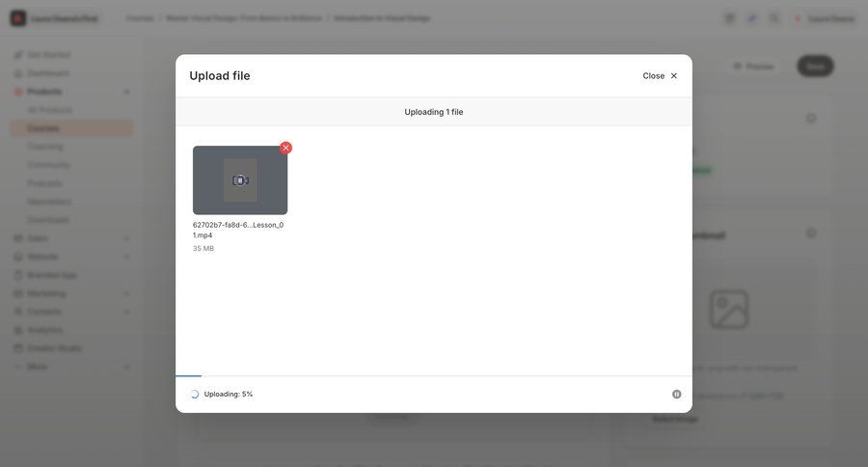Click the Preview button
Image resolution: width=868 pixels, height=467 pixels.
pos(753,67)
